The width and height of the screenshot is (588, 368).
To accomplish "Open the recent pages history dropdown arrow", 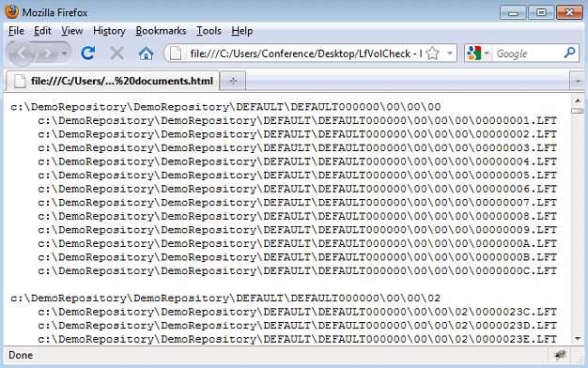I will pyautogui.click(x=65, y=54).
